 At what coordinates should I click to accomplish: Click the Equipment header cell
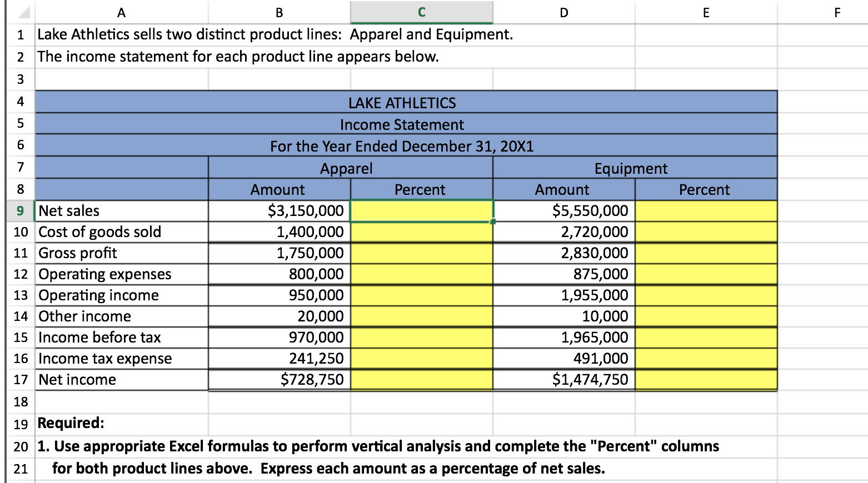click(x=635, y=168)
